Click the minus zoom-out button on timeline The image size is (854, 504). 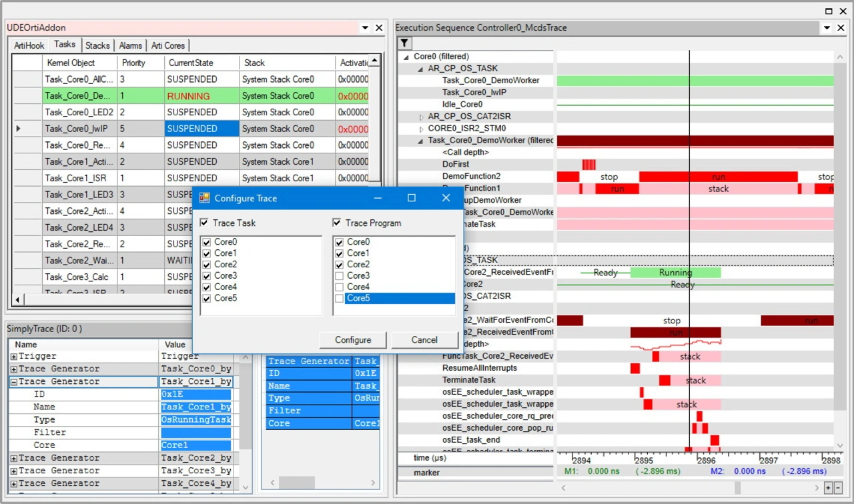pos(838,487)
